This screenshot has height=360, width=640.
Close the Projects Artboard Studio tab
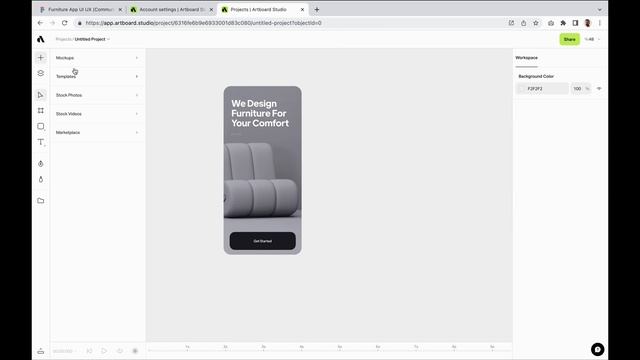coord(302,9)
